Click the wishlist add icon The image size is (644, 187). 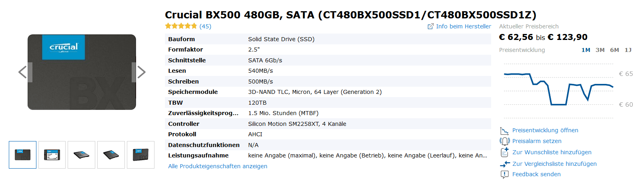coord(504,153)
